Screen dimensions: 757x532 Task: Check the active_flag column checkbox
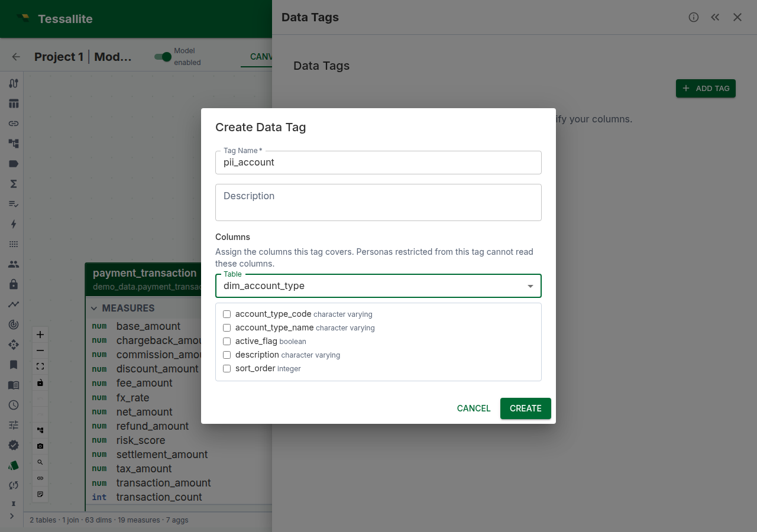(x=227, y=341)
